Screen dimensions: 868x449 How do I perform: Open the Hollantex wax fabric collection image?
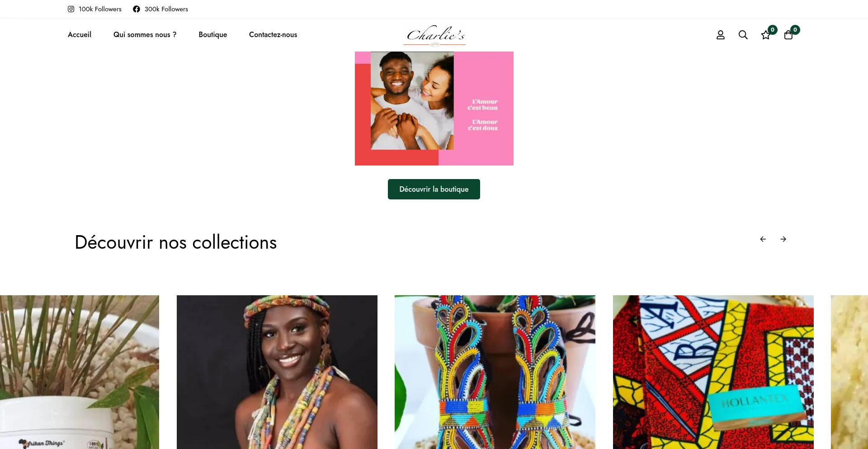713,372
